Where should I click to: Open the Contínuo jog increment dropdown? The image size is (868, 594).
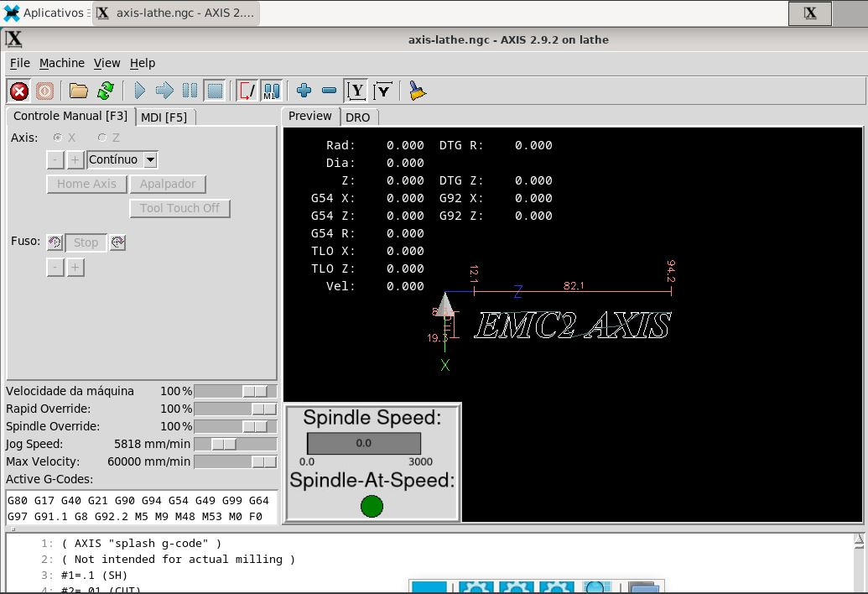pyautogui.click(x=122, y=160)
